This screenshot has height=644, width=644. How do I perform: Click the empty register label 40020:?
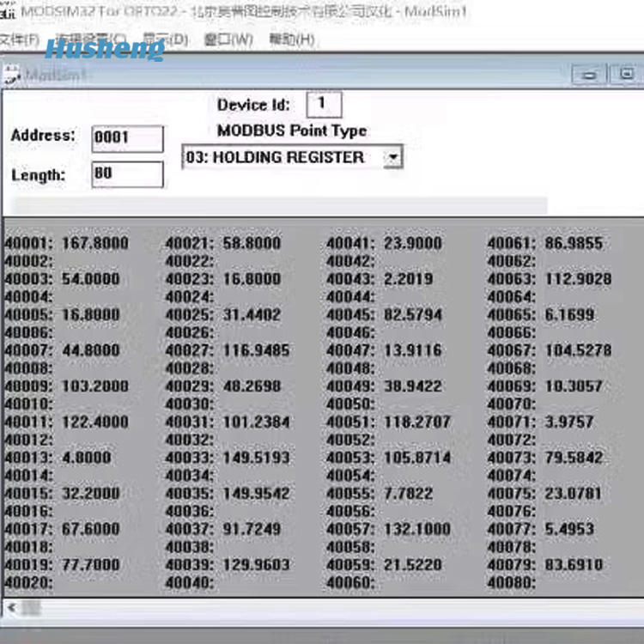pyautogui.click(x=28, y=583)
